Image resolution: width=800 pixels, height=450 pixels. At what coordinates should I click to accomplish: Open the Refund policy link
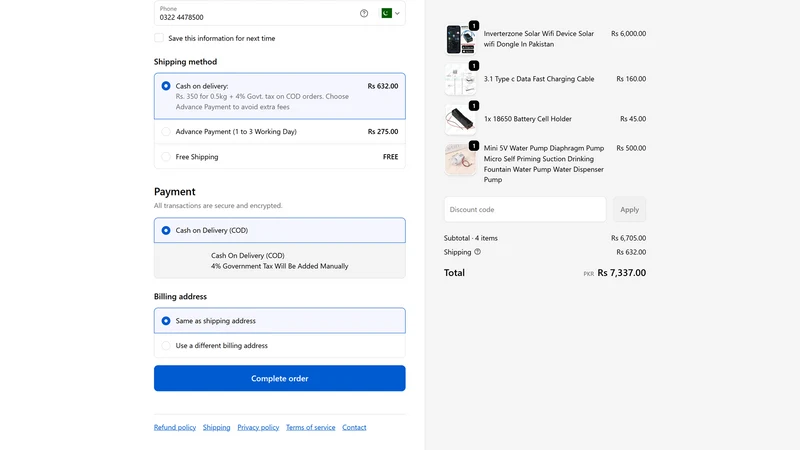[x=175, y=428]
